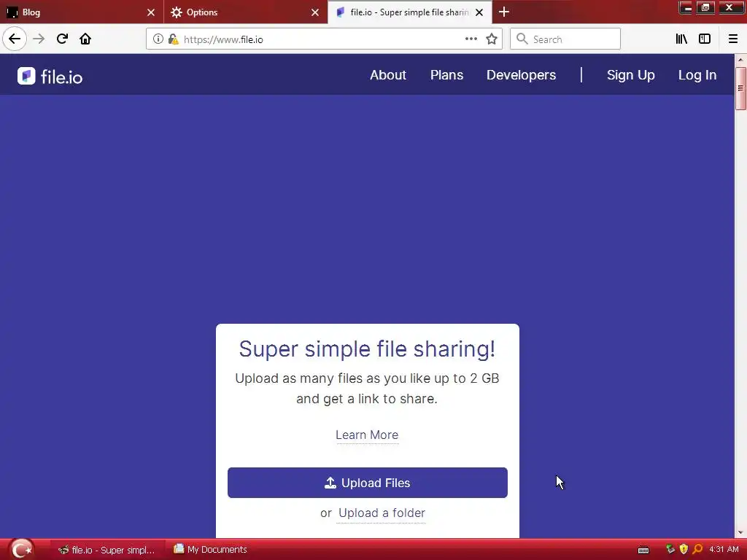Select the file.io browser tab
The image size is (747, 560).
(410, 12)
